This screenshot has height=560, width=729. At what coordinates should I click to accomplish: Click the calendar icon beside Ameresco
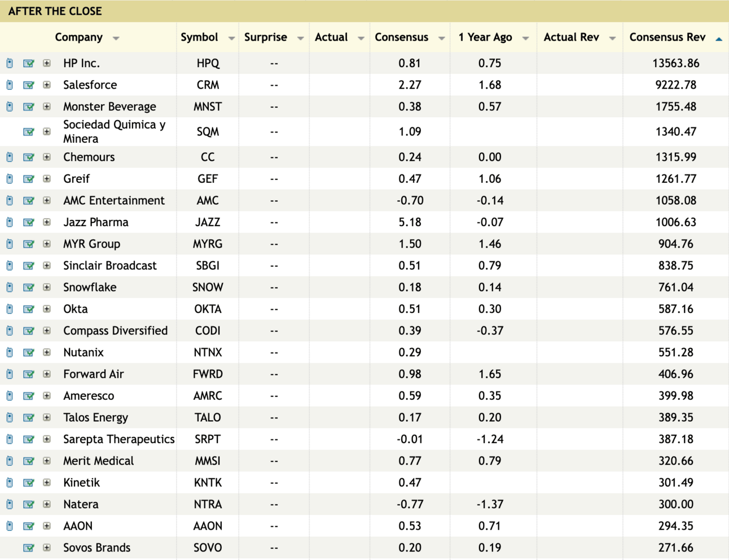click(x=29, y=396)
